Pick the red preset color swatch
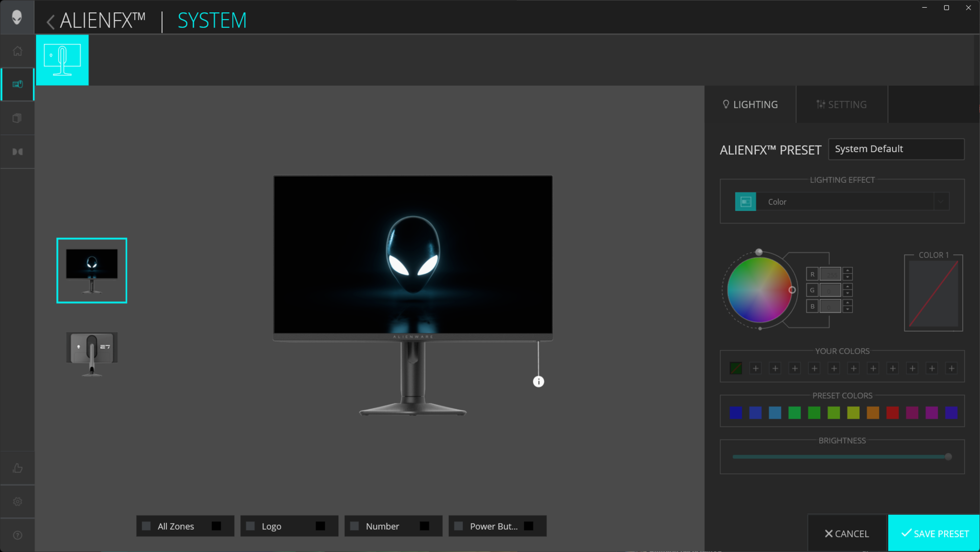This screenshot has width=980, height=552. (x=892, y=413)
